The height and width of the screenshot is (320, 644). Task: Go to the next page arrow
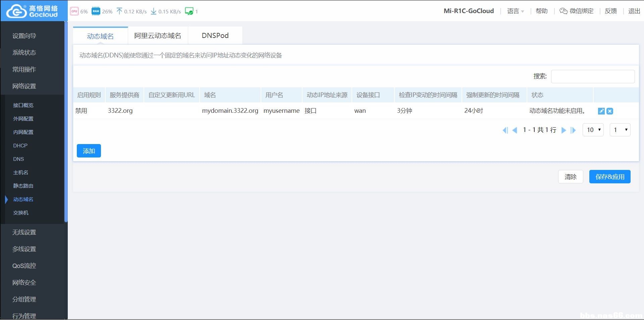click(x=563, y=130)
